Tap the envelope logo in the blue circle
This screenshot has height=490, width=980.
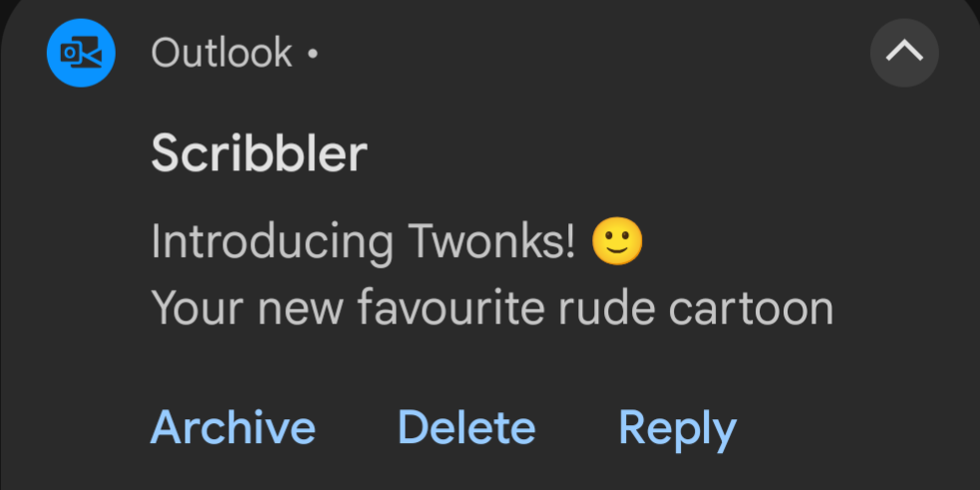pos(82,52)
